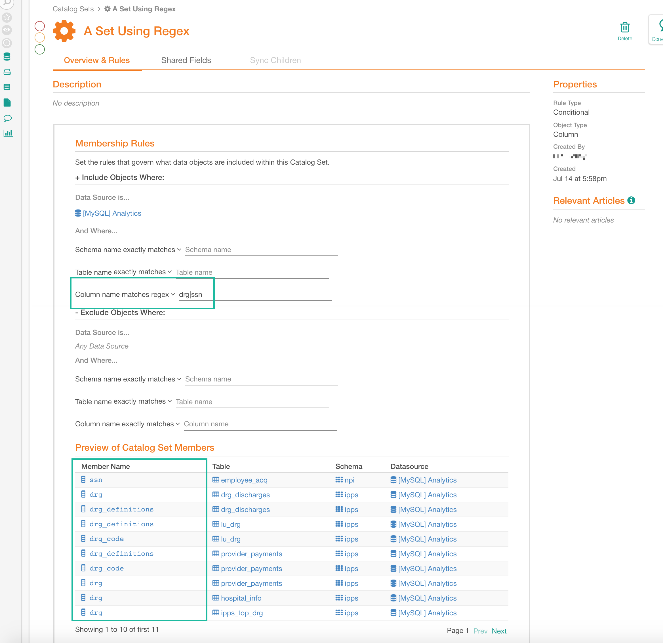Open the conversations speech bubble sidebar icon
The width and height of the screenshot is (663, 644).
[7, 118]
